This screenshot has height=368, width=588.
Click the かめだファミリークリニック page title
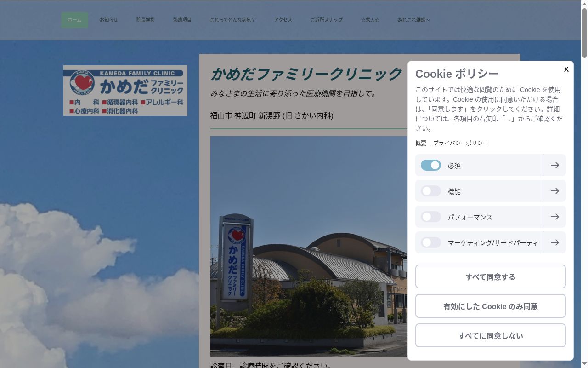coord(306,74)
